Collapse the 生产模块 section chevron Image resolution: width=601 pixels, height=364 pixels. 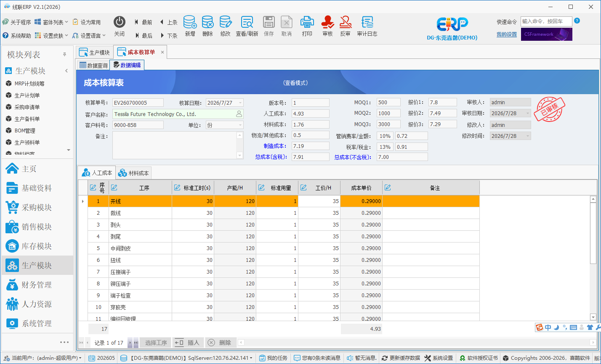point(66,71)
